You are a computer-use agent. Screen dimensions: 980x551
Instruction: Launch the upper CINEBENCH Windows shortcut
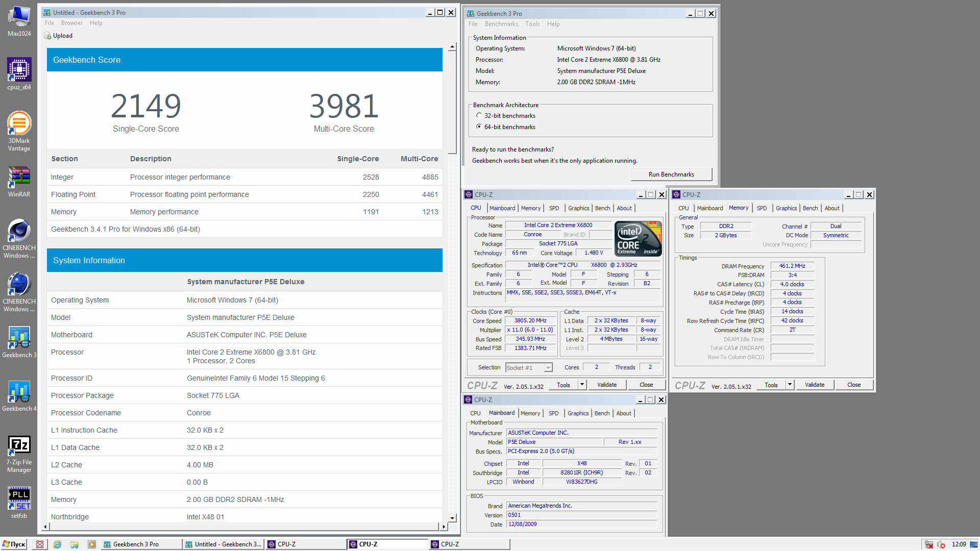tap(19, 239)
